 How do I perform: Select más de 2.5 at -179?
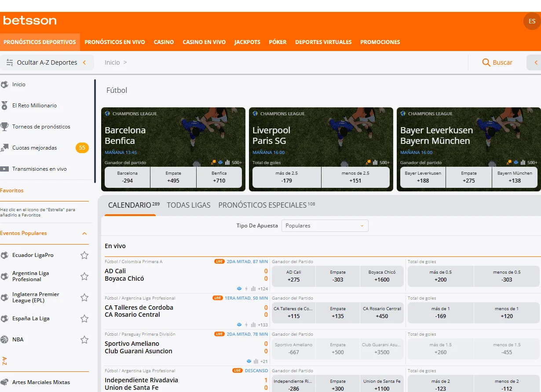coord(287,177)
